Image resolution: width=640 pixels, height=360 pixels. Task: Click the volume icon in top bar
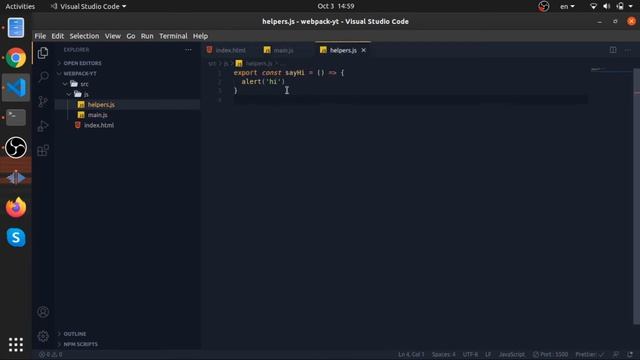[x=607, y=6]
